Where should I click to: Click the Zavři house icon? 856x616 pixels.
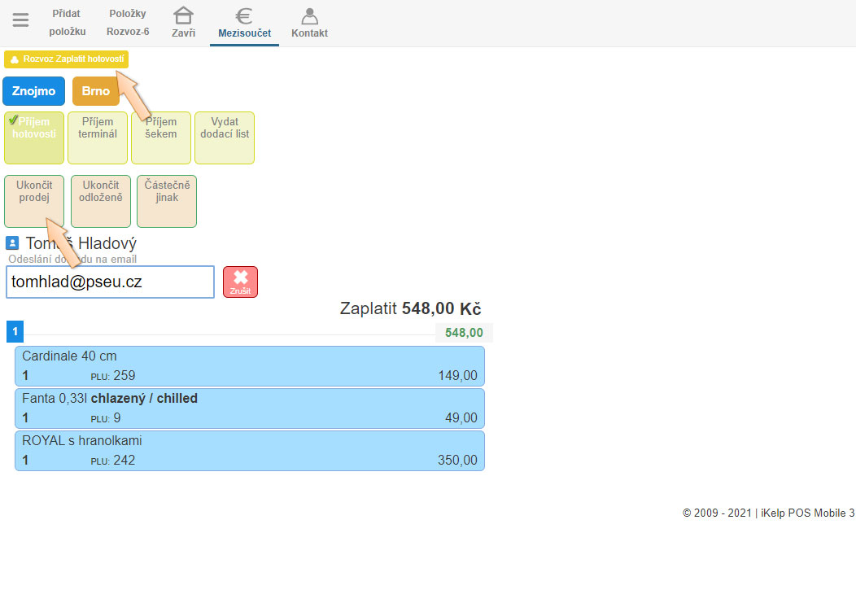coord(183,16)
